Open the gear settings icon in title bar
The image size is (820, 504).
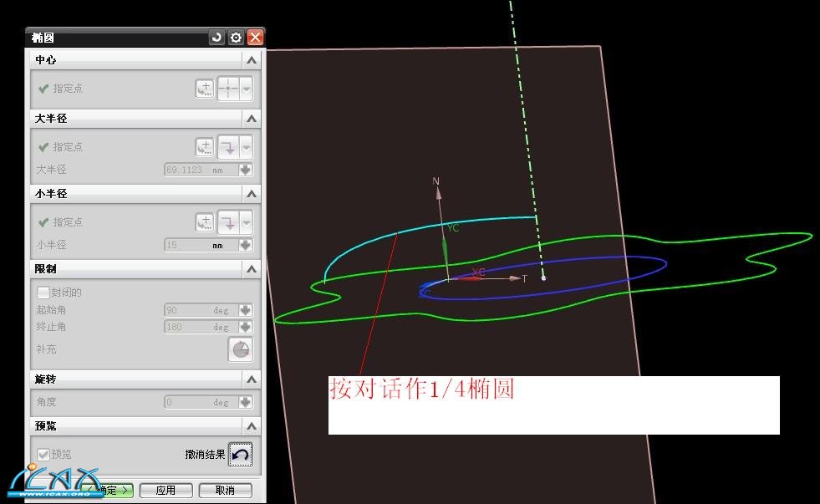pos(236,38)
